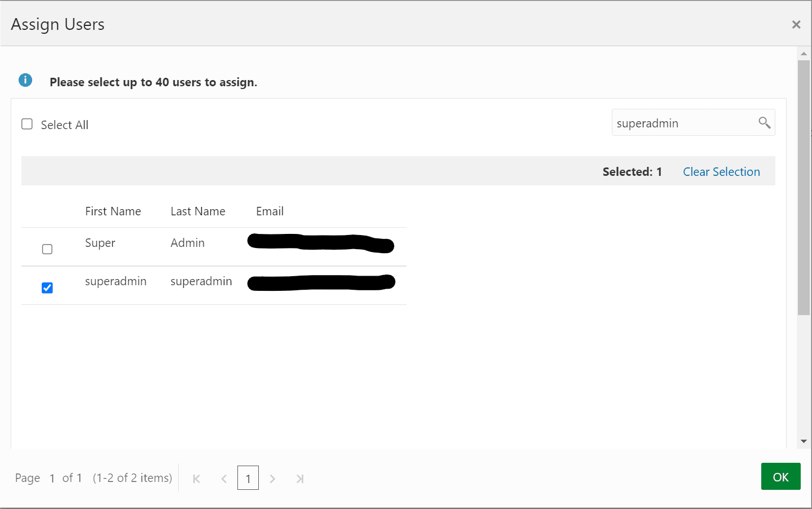Click the scrollbar up arrow
This screenshot has width=812, height=509.
point(804,54)
